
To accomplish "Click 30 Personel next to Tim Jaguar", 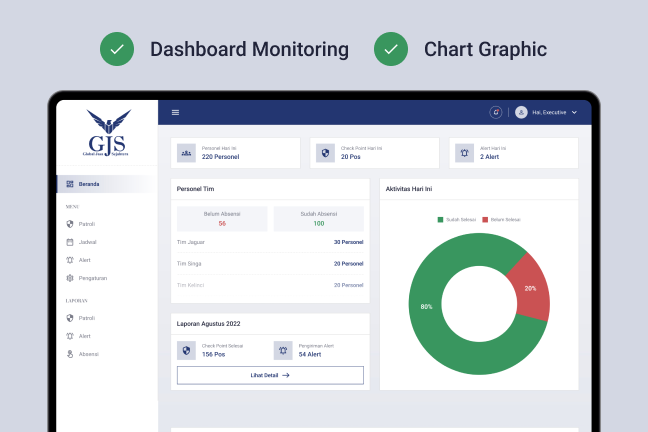I will 348,242.
